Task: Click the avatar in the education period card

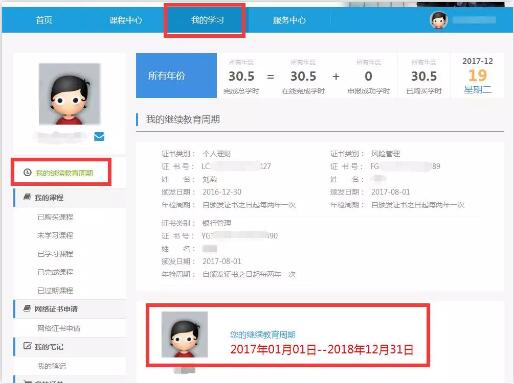Action: pyautogui.click(x=185, y=335)
